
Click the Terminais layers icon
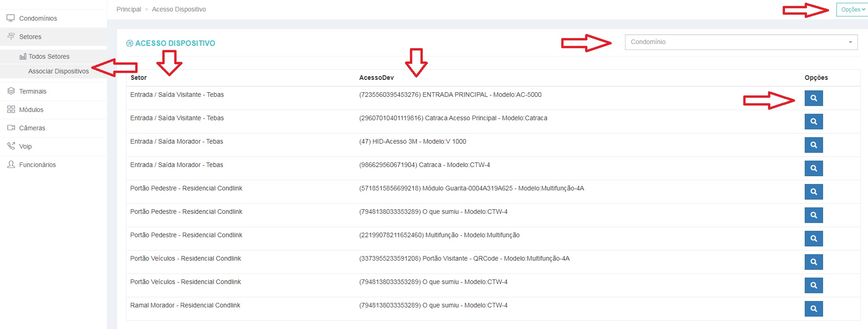point(11,91)
